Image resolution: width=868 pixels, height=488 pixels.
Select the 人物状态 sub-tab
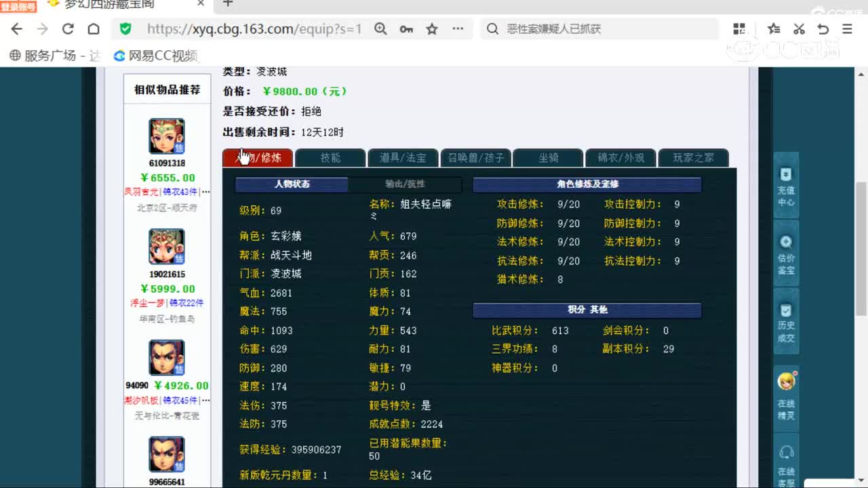pos(292,184)
